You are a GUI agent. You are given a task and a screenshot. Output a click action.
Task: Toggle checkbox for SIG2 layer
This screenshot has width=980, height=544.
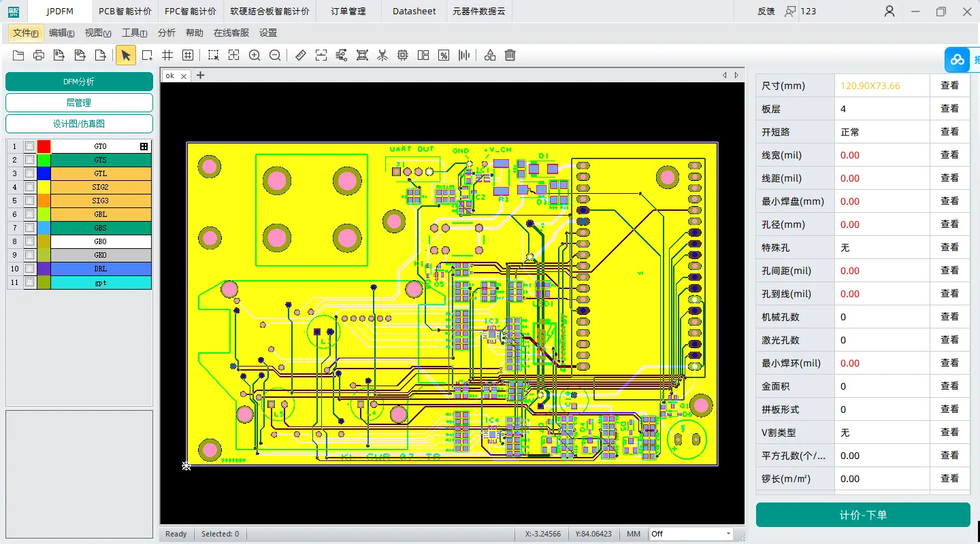pyautogui.click(x=29, y=187)
